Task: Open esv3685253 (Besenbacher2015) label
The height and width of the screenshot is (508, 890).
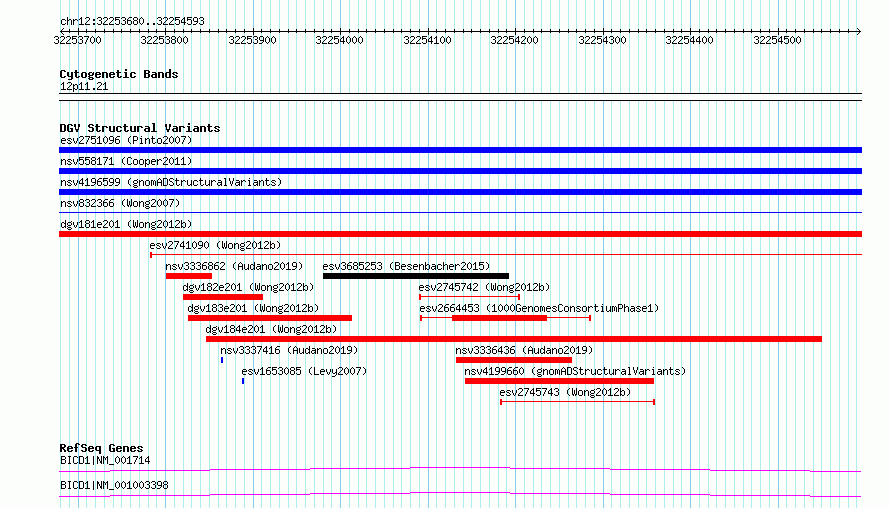Action: click(x=406, y=266)
